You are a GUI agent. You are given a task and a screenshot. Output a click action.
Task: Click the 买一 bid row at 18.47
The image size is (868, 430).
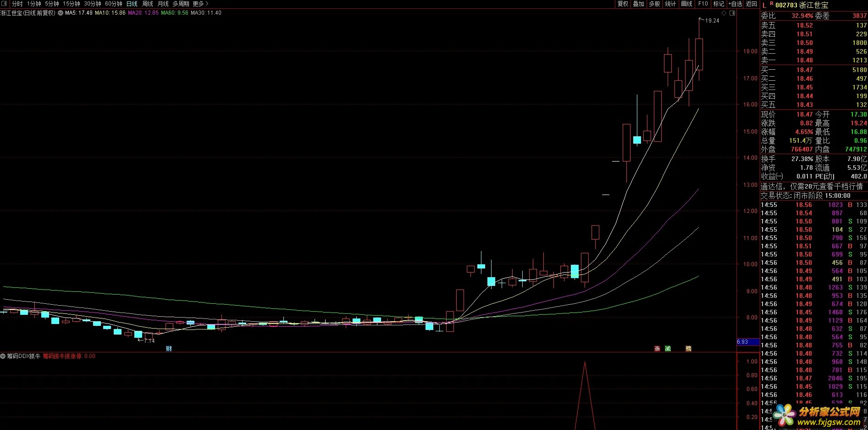tap(814, 70)
